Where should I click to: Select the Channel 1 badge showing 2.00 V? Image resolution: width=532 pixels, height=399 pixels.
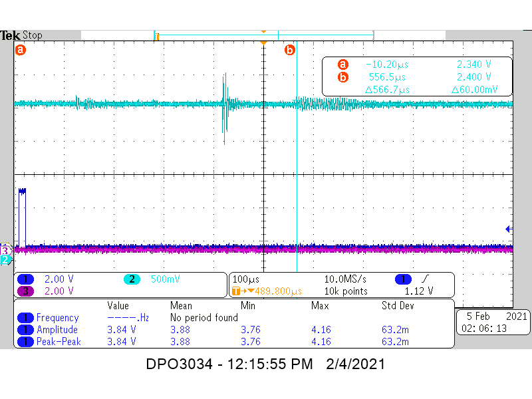click(x=25, y=280)
